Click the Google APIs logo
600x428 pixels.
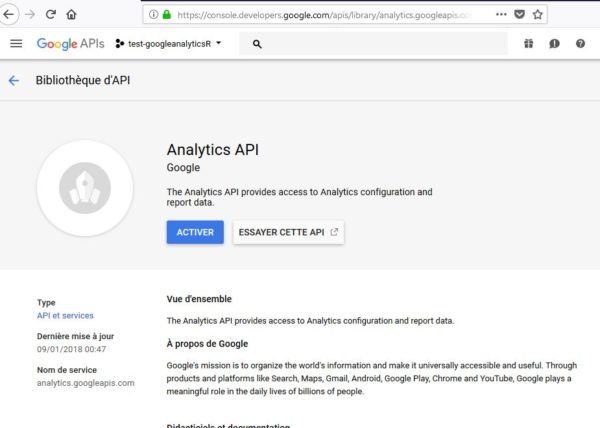70,44
